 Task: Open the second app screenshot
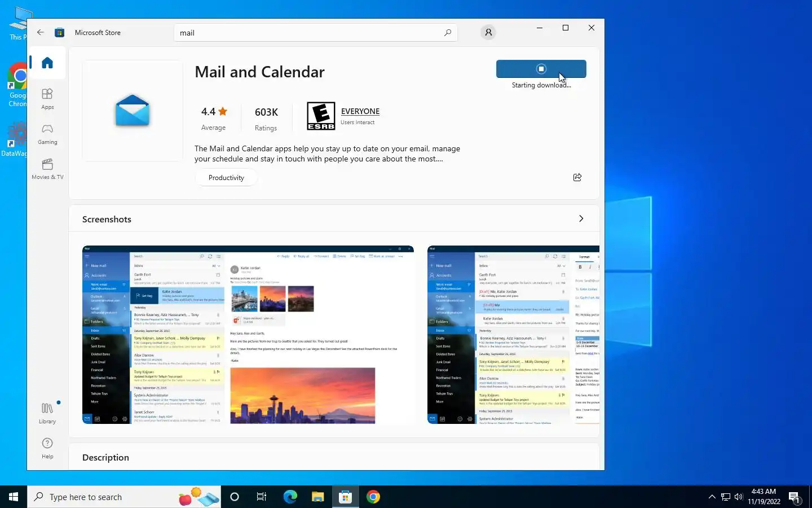click(x=513, y=335)
